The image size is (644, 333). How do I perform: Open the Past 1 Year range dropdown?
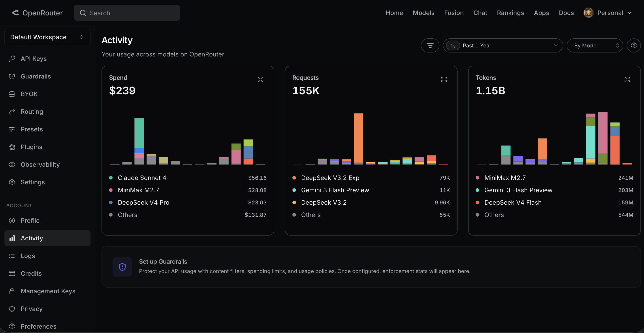[x=503, y=45]
